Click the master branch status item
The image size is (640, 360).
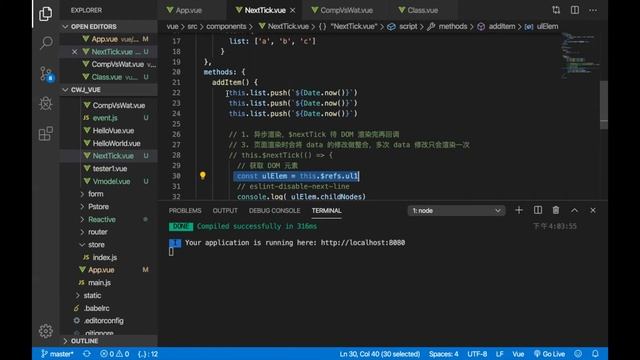click(x=57, y=354)
